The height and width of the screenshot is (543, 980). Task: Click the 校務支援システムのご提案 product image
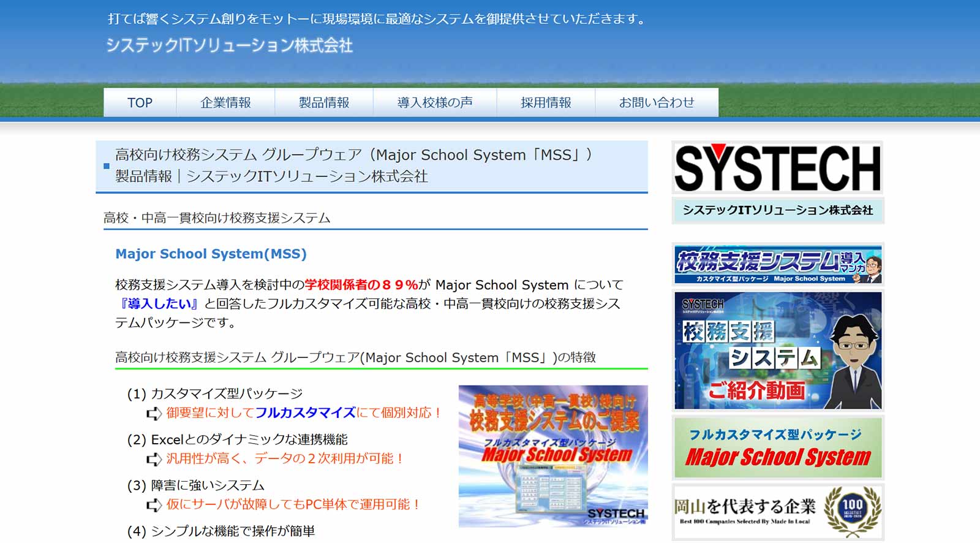pyautogui.click(x=553, y=456)
